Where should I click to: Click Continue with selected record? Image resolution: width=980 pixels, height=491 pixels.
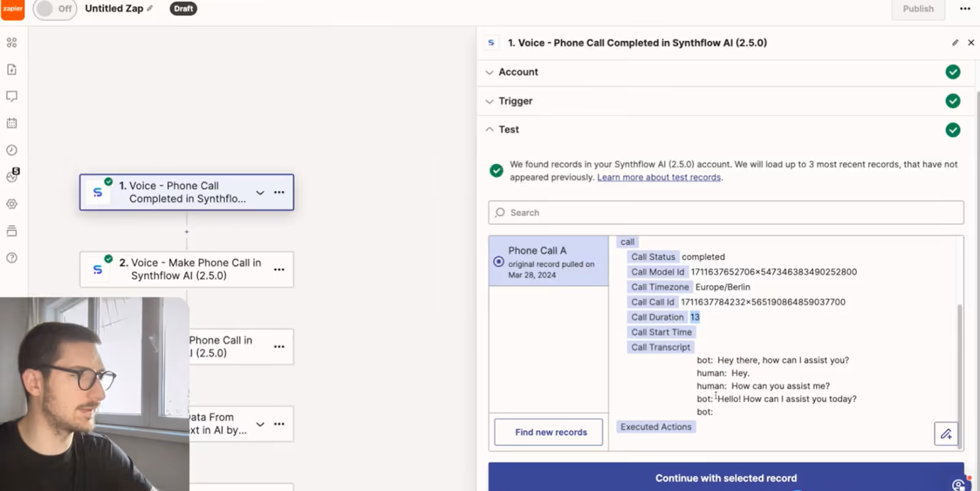pos(726,478)
